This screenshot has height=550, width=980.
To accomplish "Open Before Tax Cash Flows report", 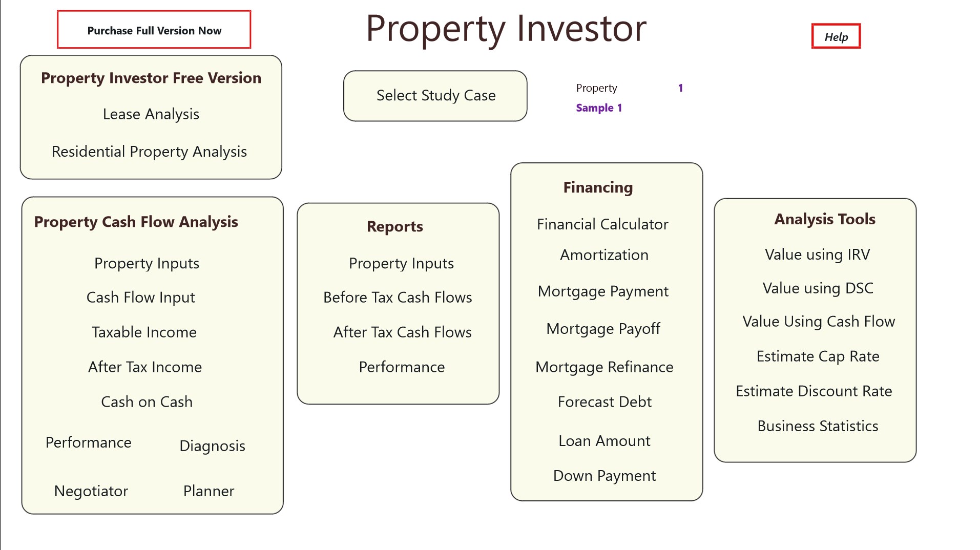I will point(398,298).
